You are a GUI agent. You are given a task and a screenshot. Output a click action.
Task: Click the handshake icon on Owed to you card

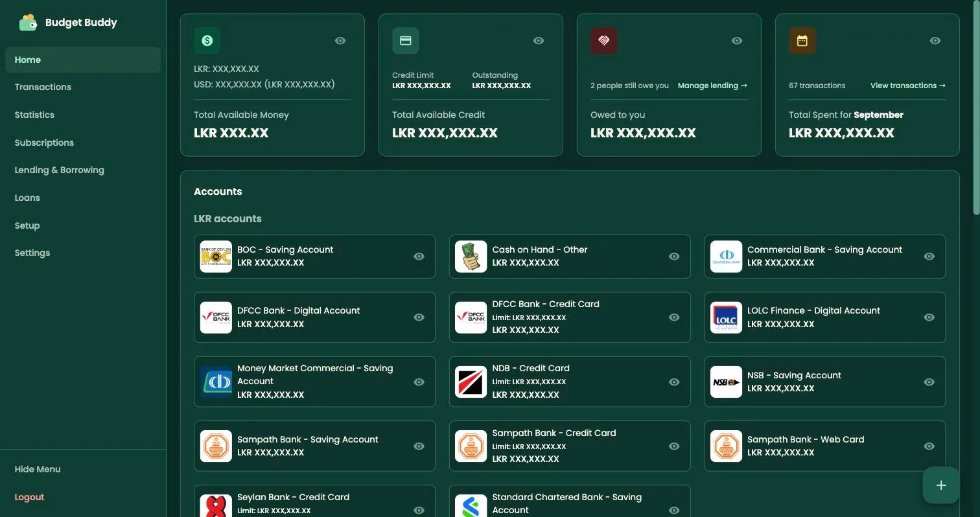604,40
